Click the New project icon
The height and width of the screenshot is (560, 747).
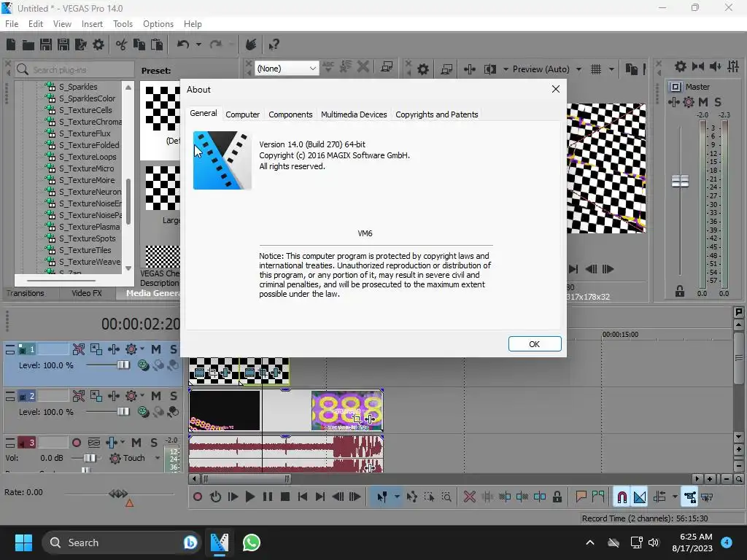point(11,44)
